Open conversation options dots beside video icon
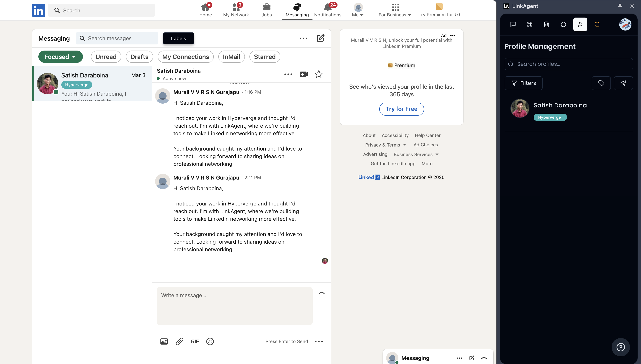 pos(288,74)
